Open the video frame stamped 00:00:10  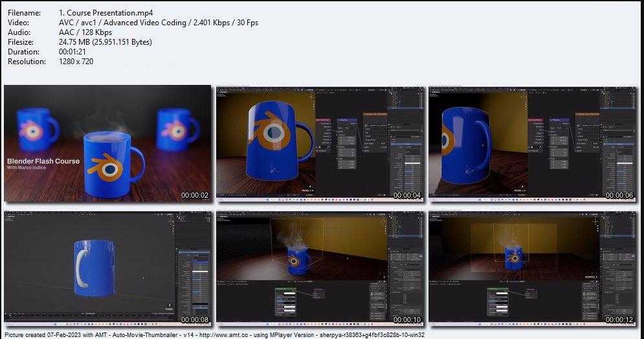(320, 268)
